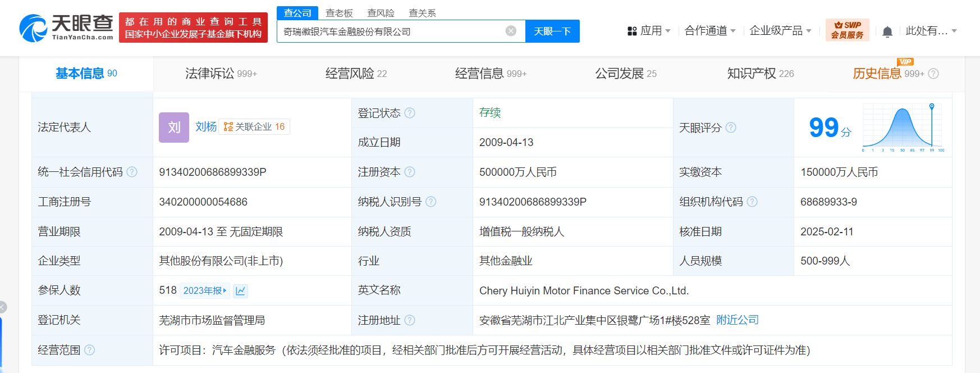Select the 查老板 search tab

(x=339, y=13)
